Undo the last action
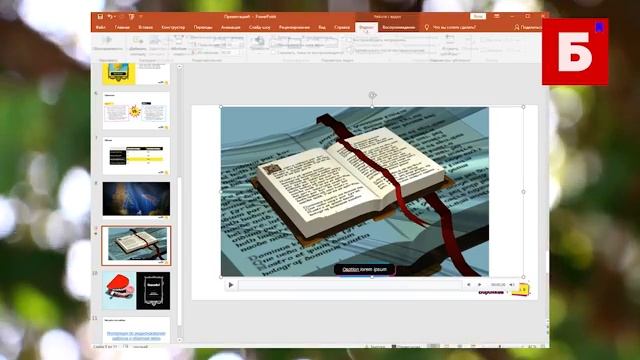This screenshot has height=360, width=640. coord(110,17)
